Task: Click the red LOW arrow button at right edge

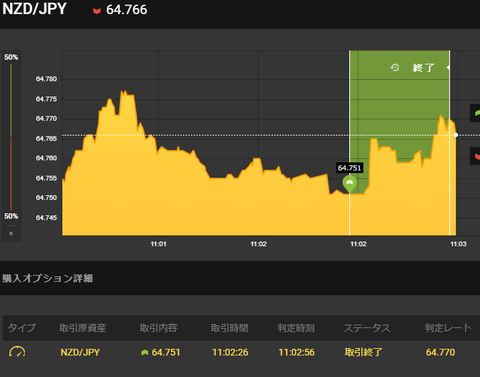Action: (476, 156)
